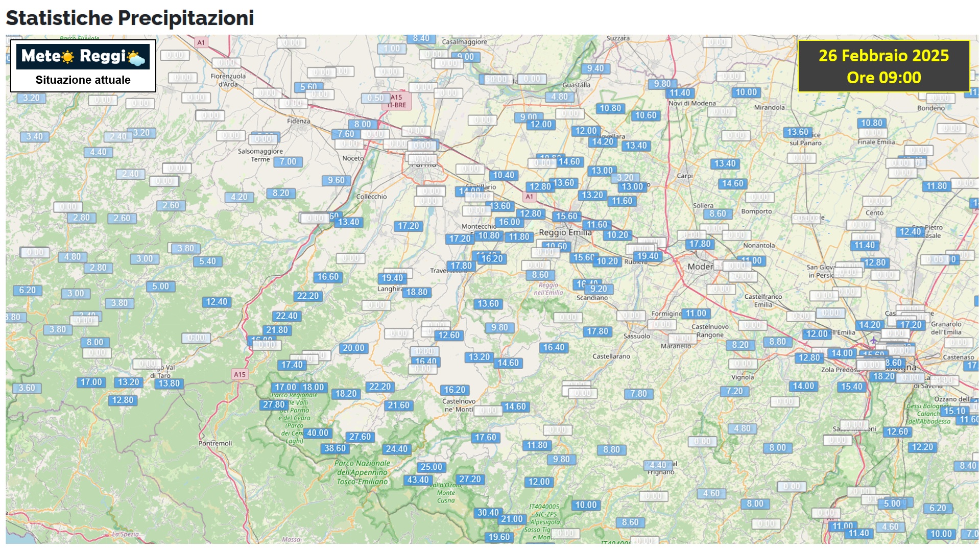The height and width of the screenshot is (551, 980).
Task: Open the 15.10 precipitation marker
Action: click(954, 411)
